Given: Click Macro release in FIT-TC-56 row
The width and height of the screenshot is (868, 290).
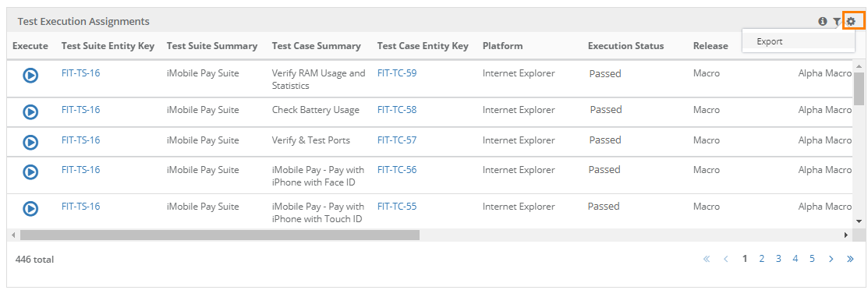Looking at the screenshot, I should [707, 169].
